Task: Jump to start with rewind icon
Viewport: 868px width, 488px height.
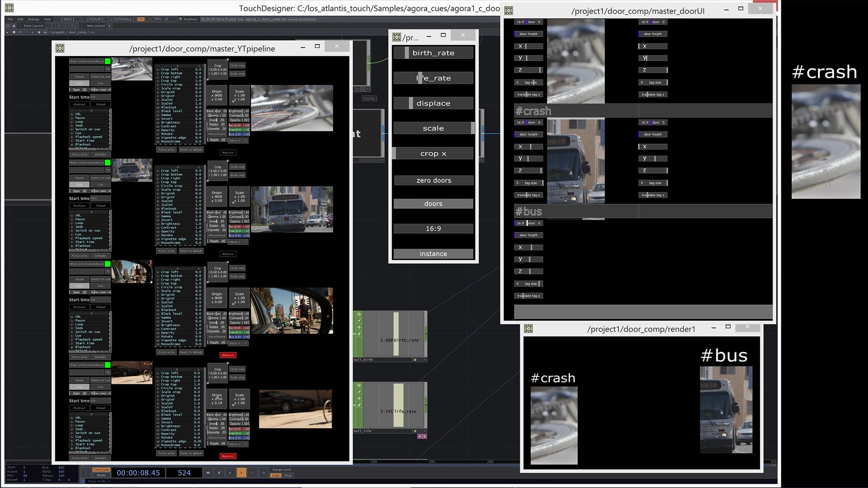Action: tap(208, 473)
